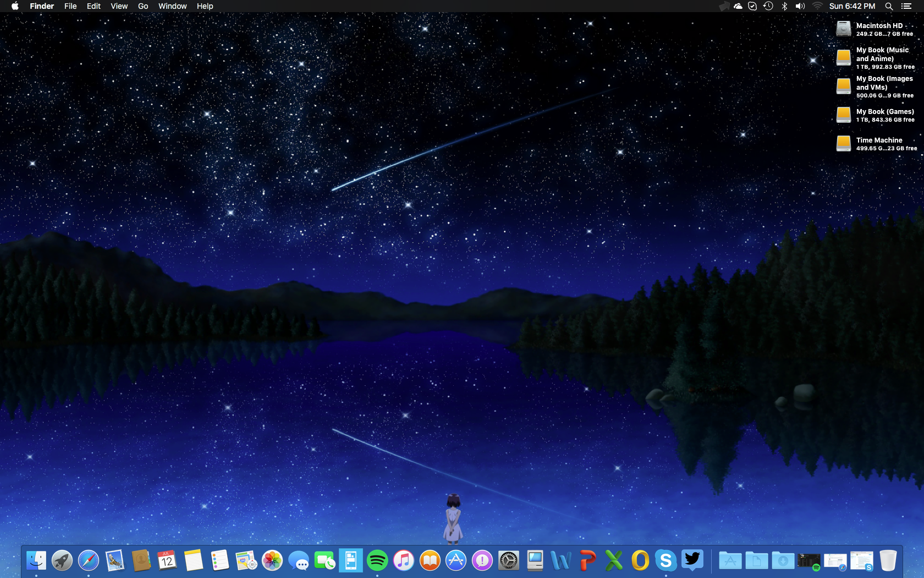The image size is (924, 578).
Task: Open the Edit menu
Action: [94, 6]
